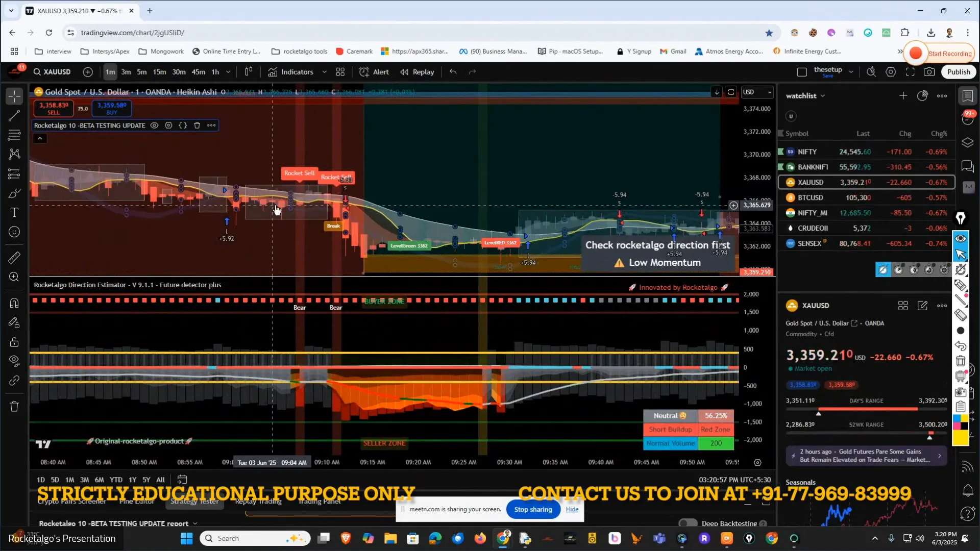Open the Alert creation button
980x551 pixels.
tap(374, 72)
